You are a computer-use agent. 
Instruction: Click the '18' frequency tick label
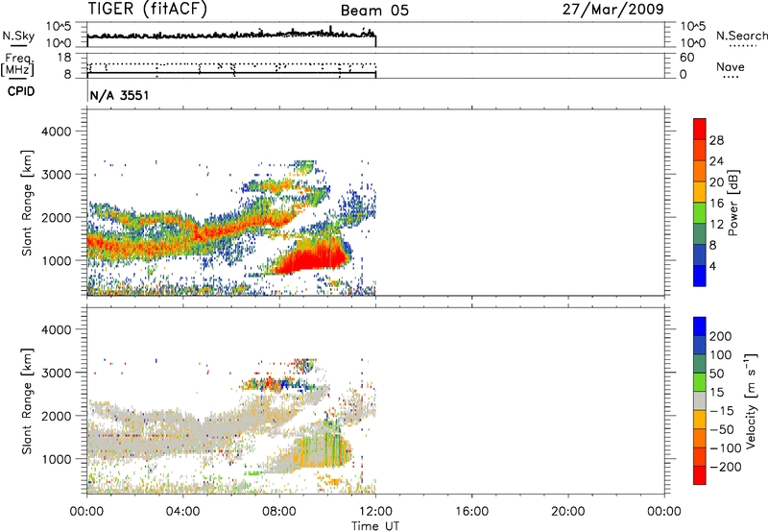click(x=64, y=58)
